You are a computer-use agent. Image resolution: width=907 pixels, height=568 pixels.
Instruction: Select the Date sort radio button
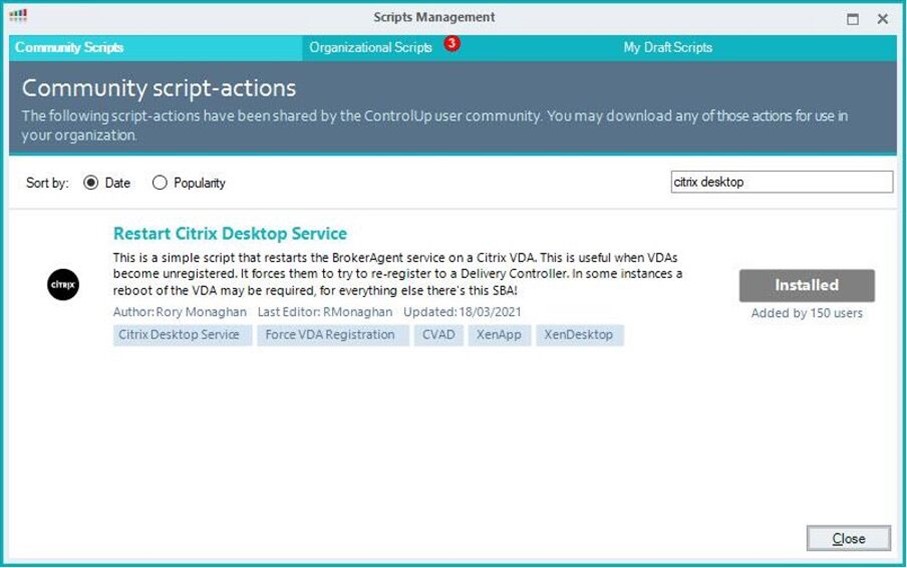click(x=91, y=183)
